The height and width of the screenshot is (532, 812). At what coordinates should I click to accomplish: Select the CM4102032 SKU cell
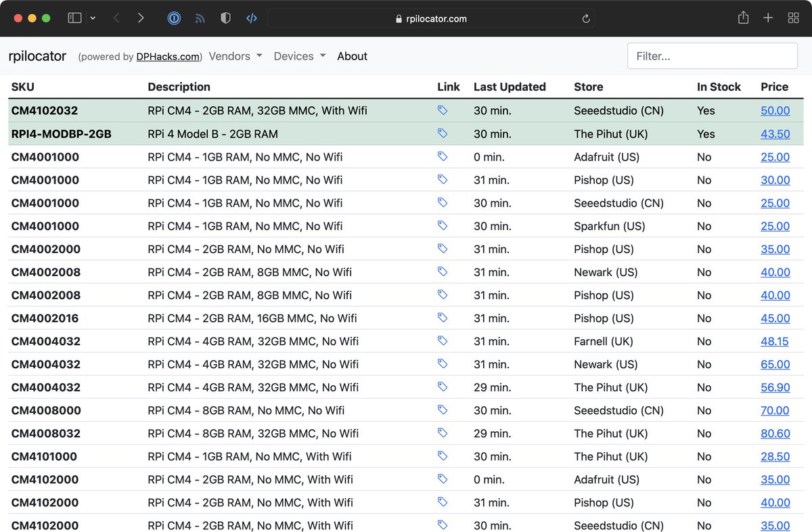pyautogui.click(x=45, y=110)
